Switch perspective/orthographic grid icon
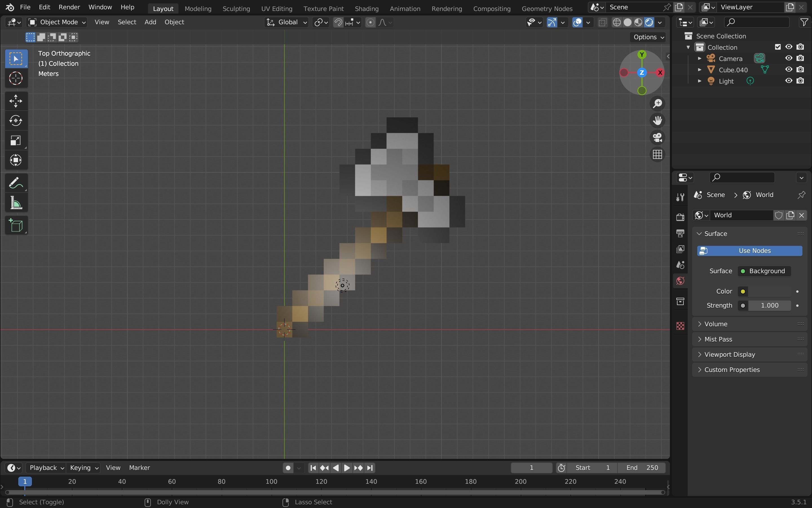This screenshot has width=812, height=508. click(x=657, y=155)
